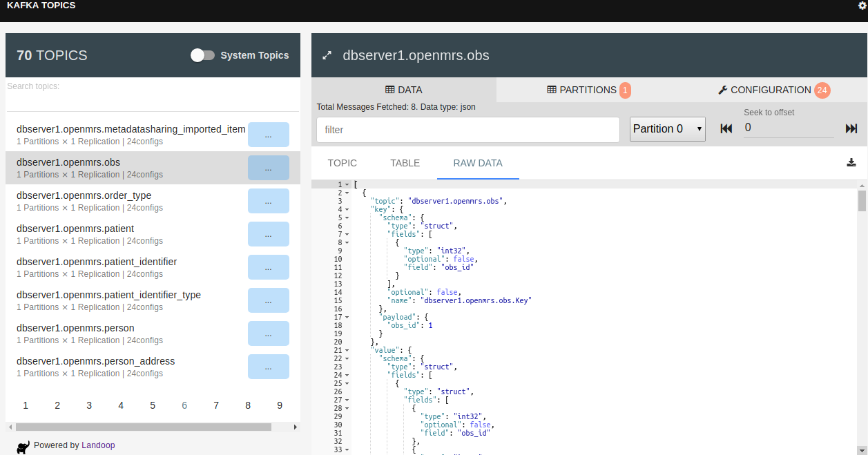Click the button next to metadatasharing_imported_item topic
868x455 pixels.
pyautogui.click(x=269, y=135)
